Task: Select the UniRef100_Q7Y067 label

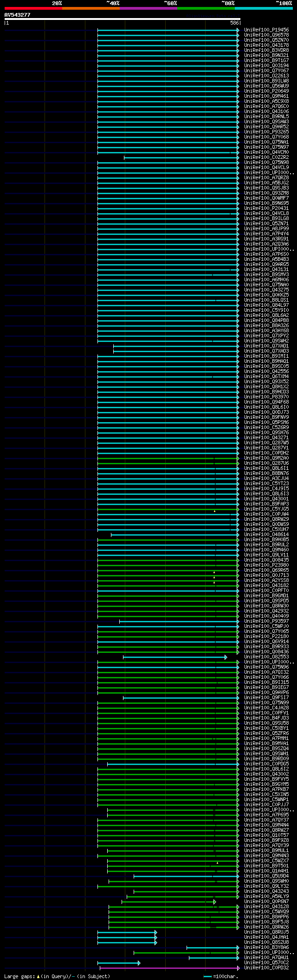Action: (266, 70)
